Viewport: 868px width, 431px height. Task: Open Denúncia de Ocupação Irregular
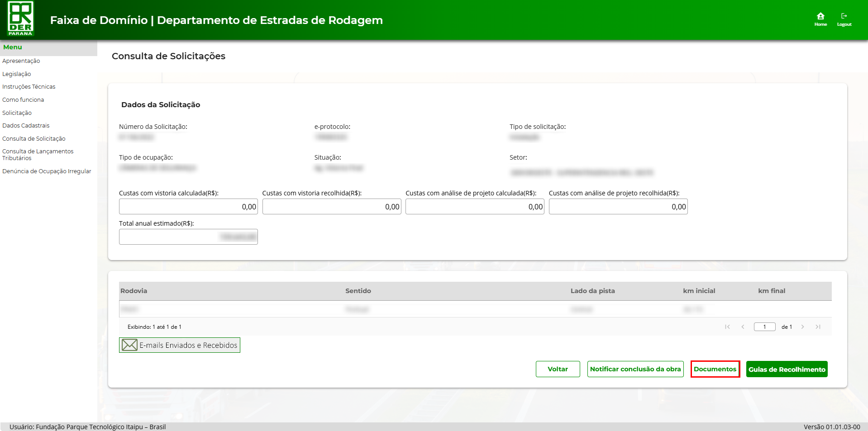click(47, 171)
